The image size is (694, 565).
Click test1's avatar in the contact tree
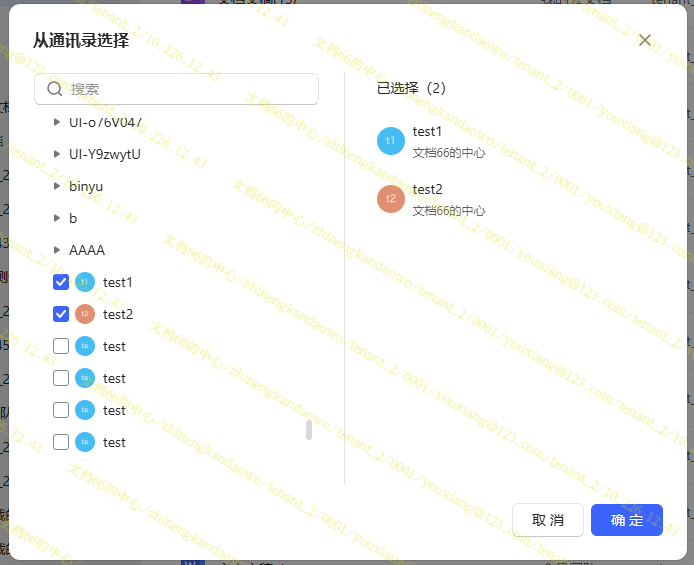click(85, 282)
